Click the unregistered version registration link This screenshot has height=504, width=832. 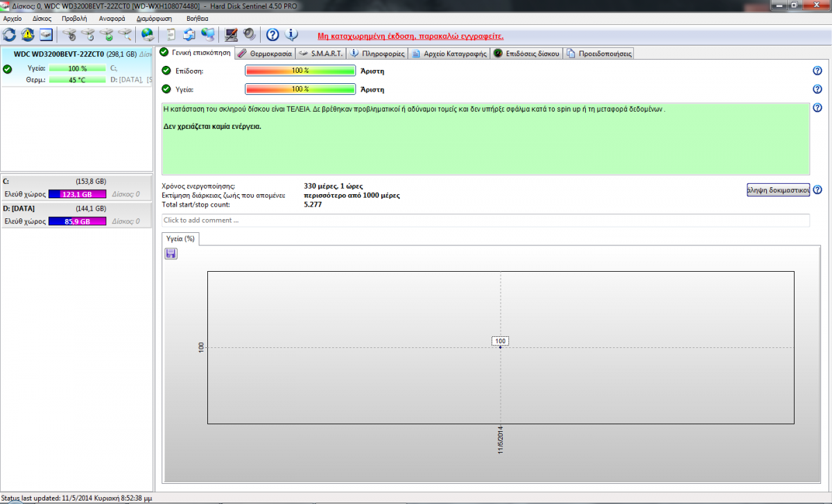pyautogui.click(x=410, y=35)
